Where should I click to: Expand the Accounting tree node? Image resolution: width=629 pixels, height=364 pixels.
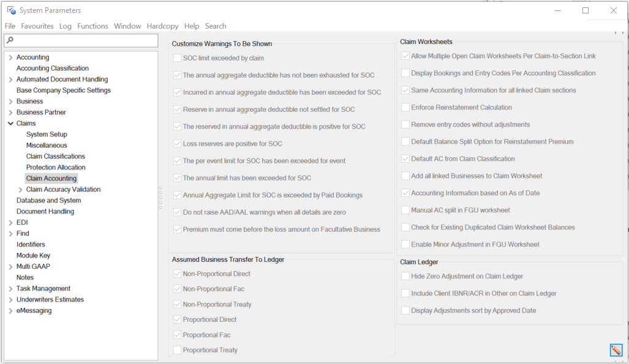[x=11, y=58]
